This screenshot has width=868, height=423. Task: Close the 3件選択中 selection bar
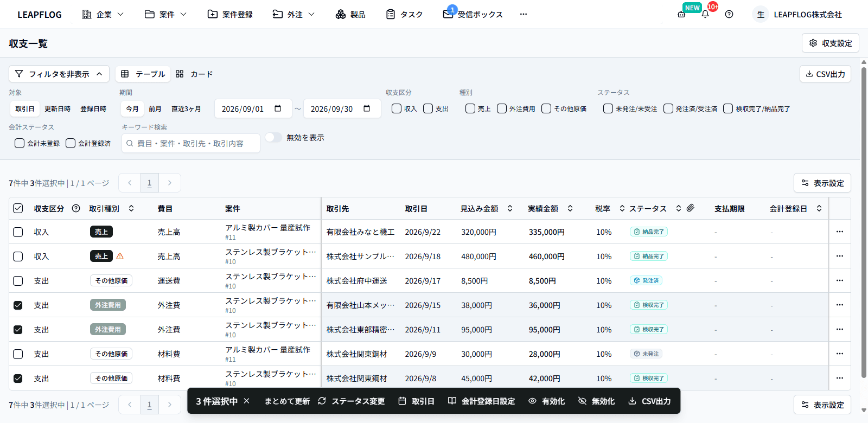pos(246,401)
